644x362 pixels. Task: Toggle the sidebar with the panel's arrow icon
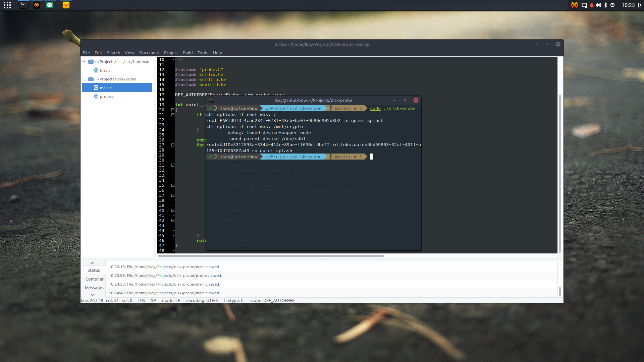640,5
